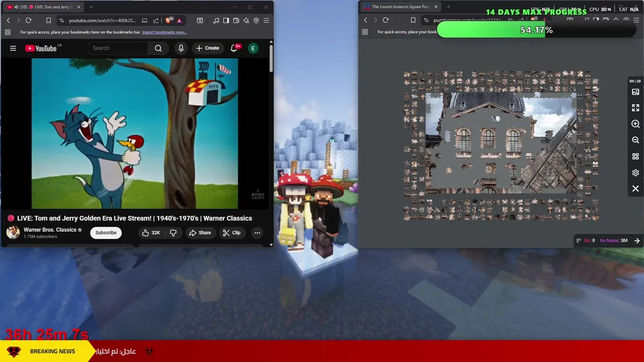Reload the puzzle page
This screenshot has width=644, height=362.
coord(385,20)
